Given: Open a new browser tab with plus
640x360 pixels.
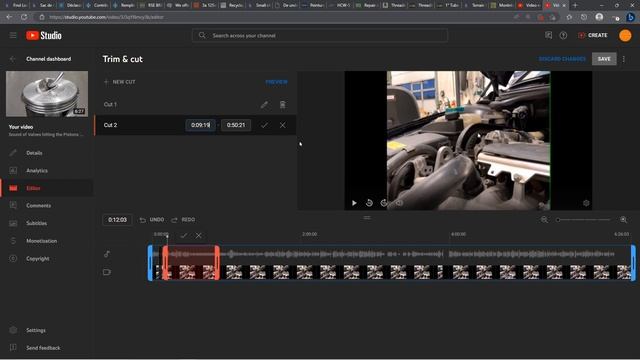Looking at the screenshot, I should coord(575,5).
